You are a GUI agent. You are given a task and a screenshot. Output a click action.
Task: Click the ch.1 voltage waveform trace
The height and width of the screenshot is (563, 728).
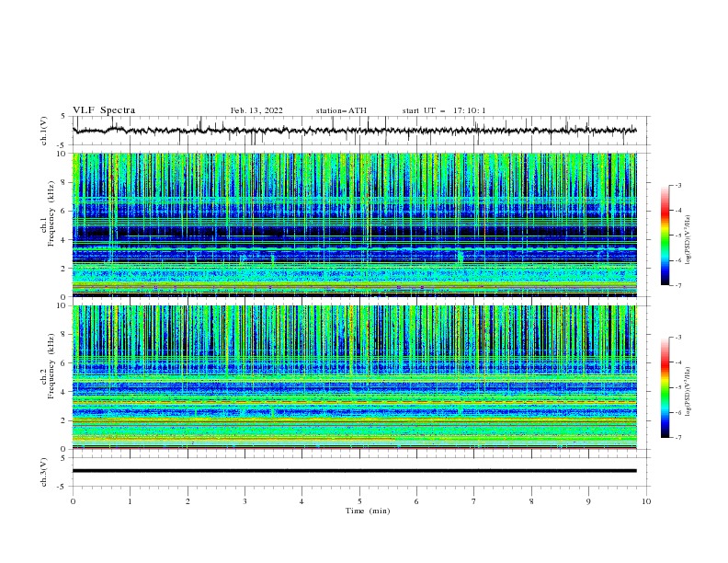tap(355, 131)
